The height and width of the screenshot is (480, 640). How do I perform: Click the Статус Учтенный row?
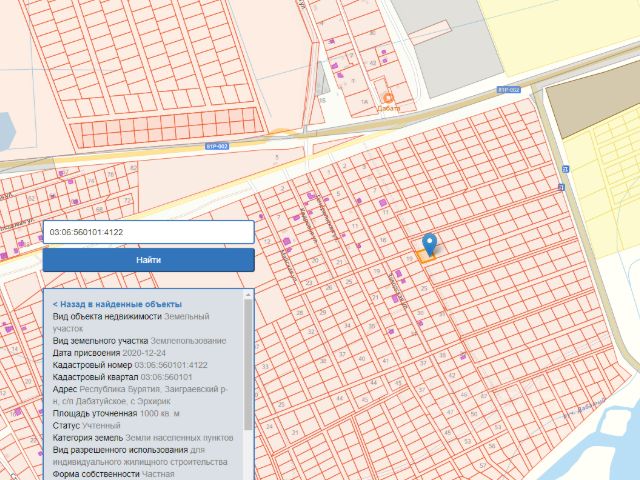pyautogui.click(x=87, y=425)
